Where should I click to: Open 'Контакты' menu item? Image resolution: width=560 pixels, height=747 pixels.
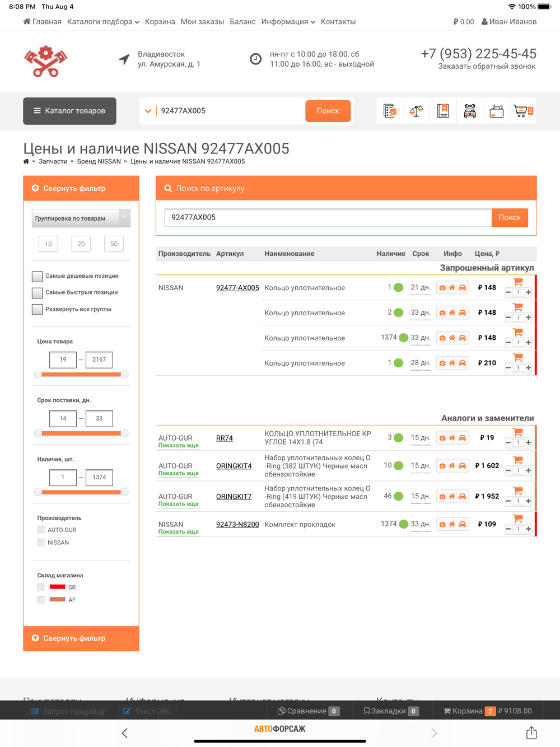tap(338, 22)
